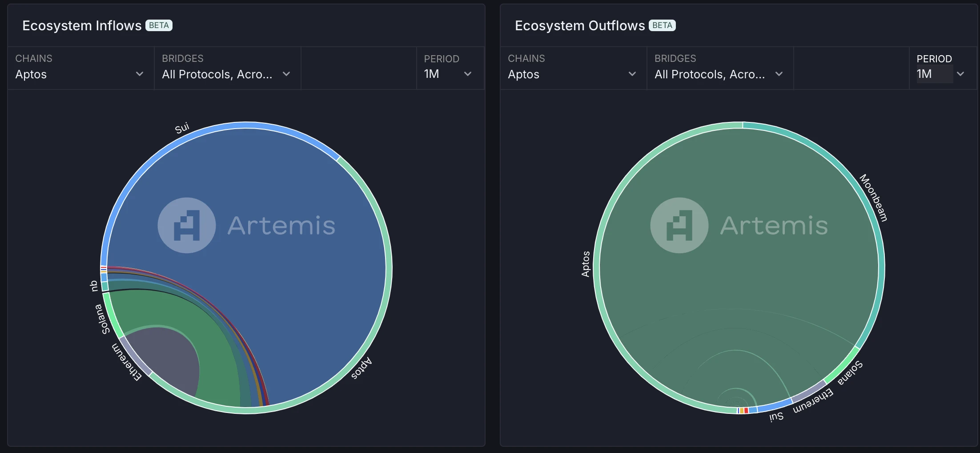
Task: Click the Artemis logo icon in Inflows chart
Action: tap(187, 225)
